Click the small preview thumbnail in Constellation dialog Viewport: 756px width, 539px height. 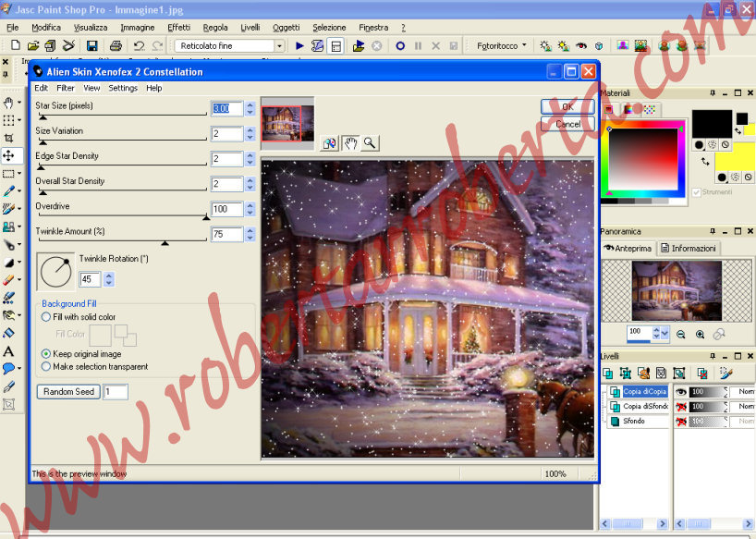(x=287, y=123)
